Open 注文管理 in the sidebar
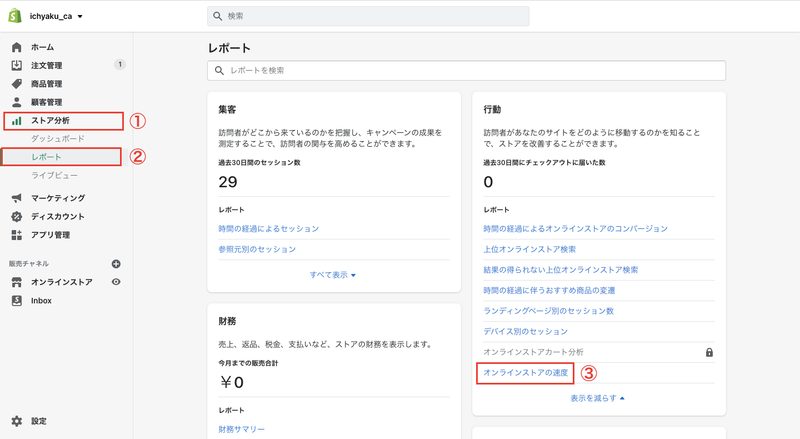The image size is (800, 439). click(x=46, y=65)
